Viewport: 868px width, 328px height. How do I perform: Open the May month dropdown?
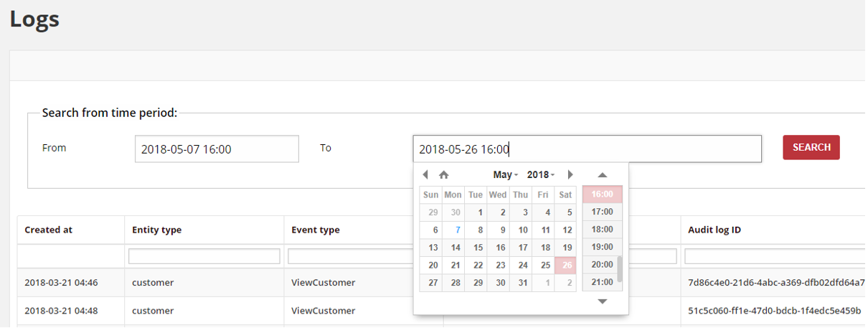[506, 174]
